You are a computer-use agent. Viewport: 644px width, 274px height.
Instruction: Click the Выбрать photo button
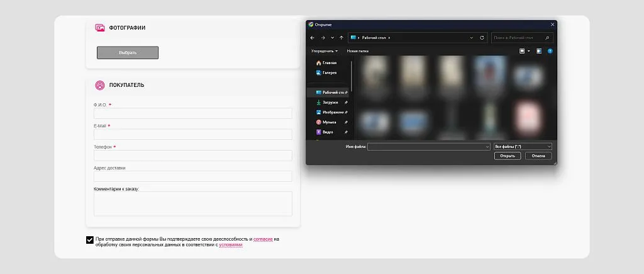pyautogui.click(x=128, y=53)
